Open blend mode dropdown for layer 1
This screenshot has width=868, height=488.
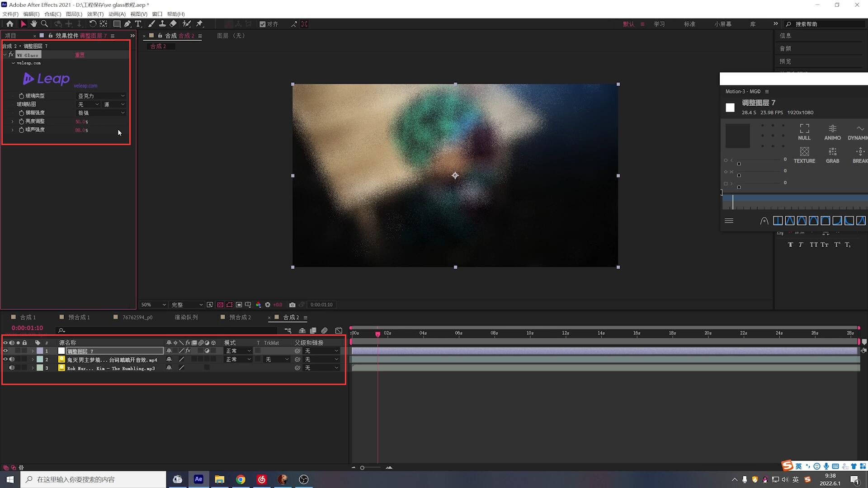coord(238,351)
